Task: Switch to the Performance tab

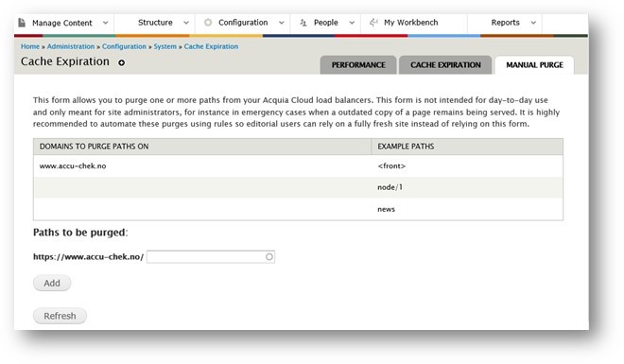Action: pyautogui.click(x=358, y=65)
